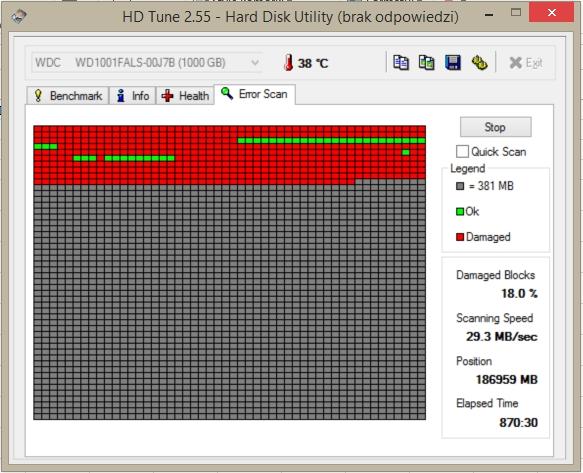Expand the WDC drive selection dropdown
Image resolution: width=583 pixels, height=473 pixels.
tap(255, 62)
